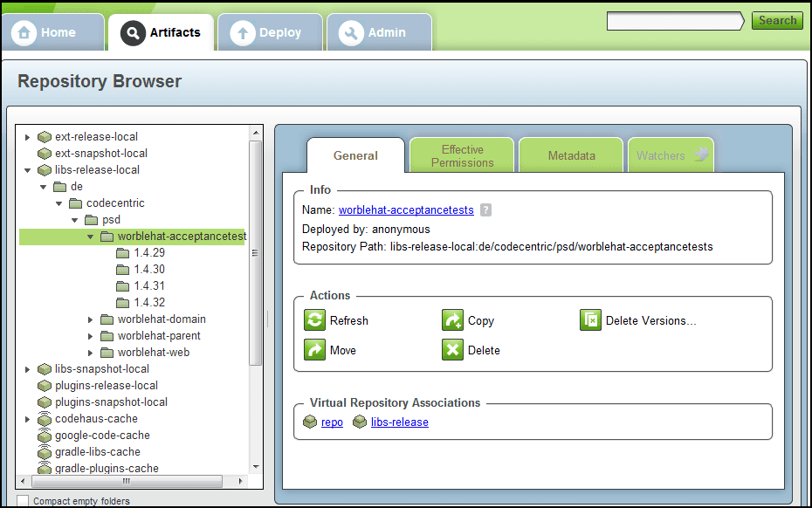Click the help question mark beside the artifact name

(485, 210)
